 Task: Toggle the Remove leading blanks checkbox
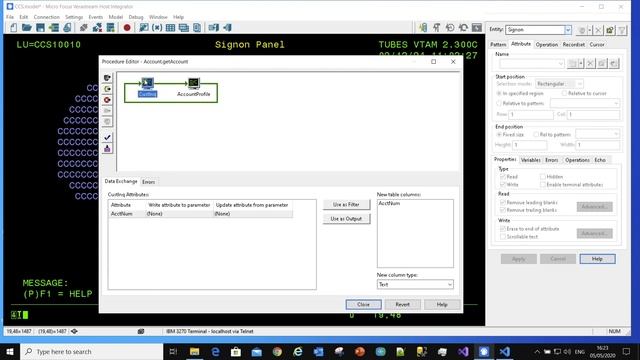pyautogui.click(x=503, y=202)
